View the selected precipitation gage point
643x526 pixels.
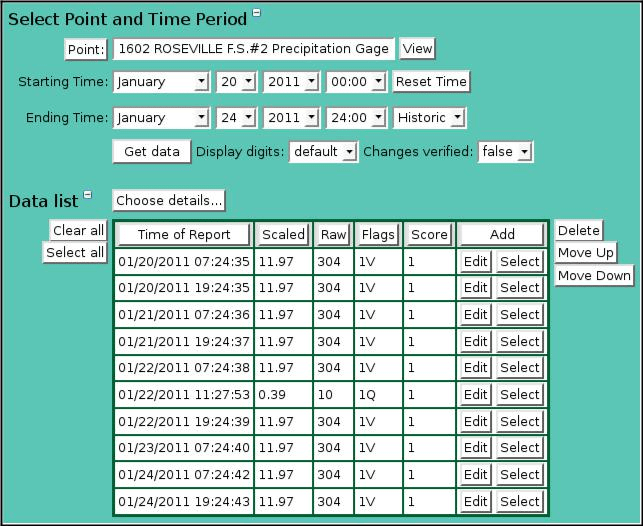coord(417,49)
